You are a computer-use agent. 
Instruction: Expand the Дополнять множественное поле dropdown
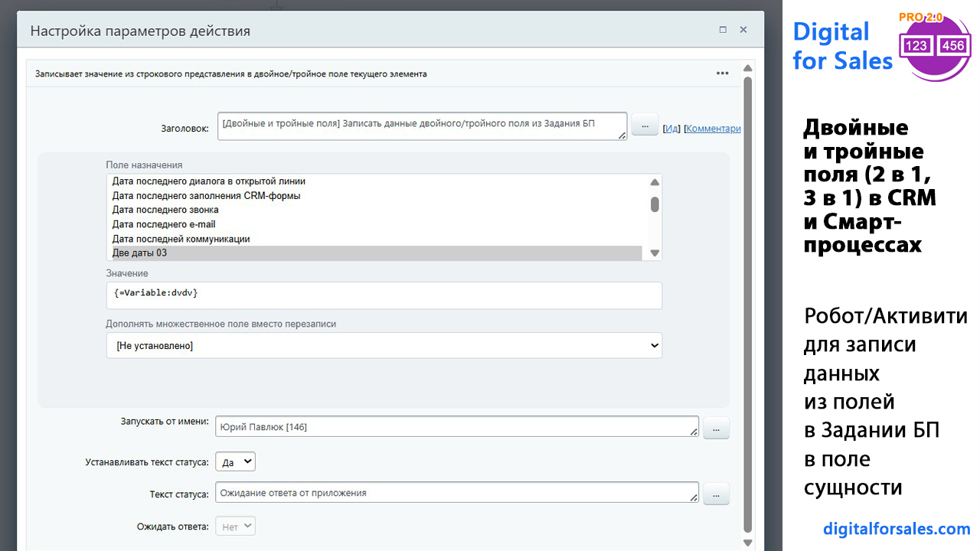[384, 346]
